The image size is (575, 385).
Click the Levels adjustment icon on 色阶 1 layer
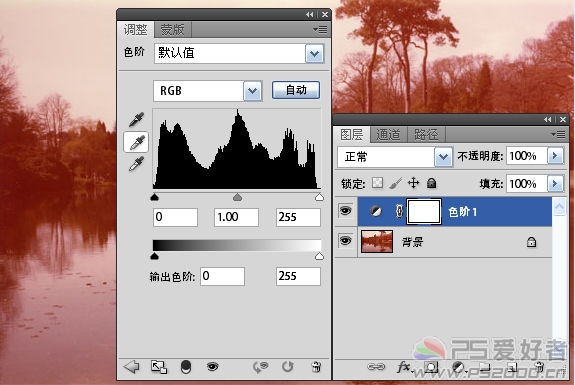376,212
